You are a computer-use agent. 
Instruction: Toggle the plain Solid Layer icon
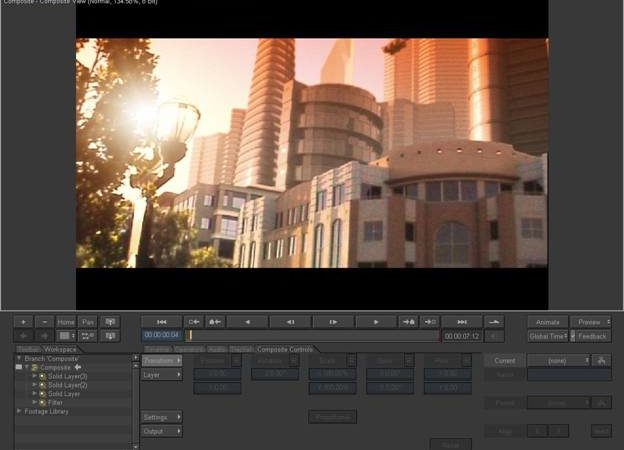tap(43, 394)
